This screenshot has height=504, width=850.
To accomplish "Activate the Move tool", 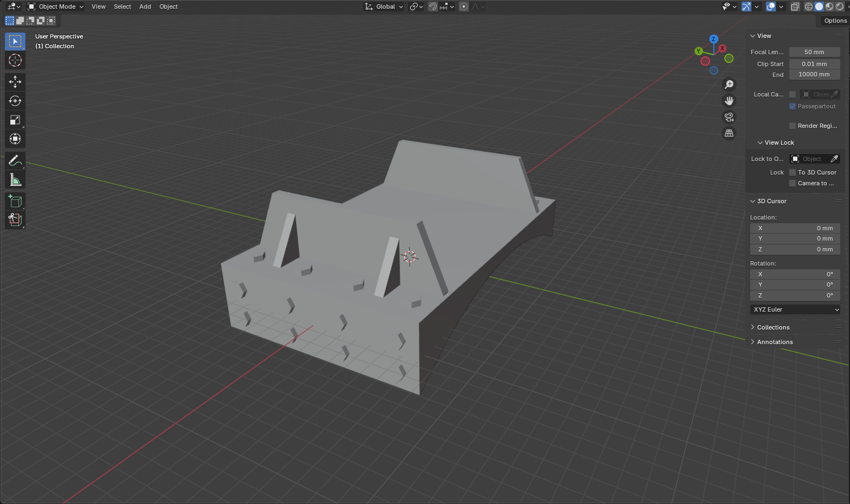I will 15,82.
